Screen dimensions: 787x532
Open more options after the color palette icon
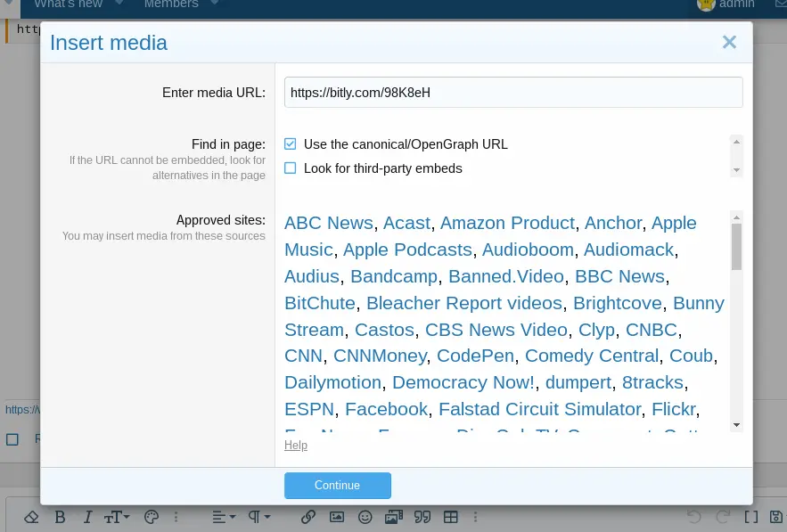click(176, 517)
